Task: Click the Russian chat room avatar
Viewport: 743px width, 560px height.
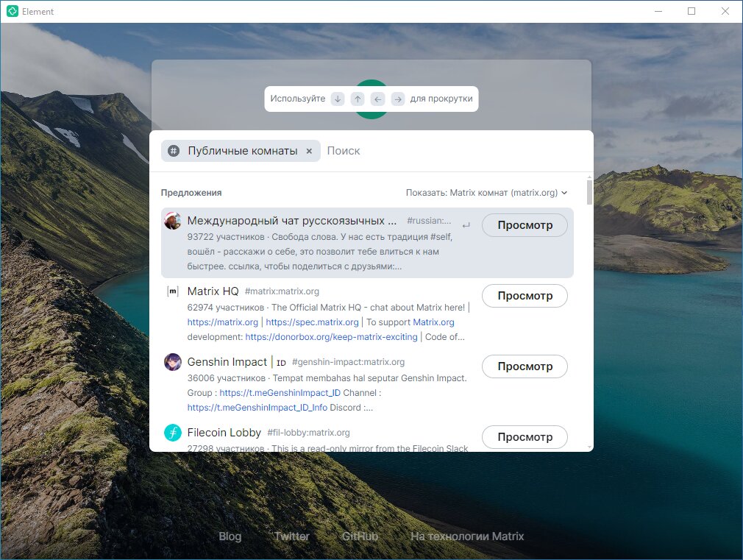Action: point(172,221)
